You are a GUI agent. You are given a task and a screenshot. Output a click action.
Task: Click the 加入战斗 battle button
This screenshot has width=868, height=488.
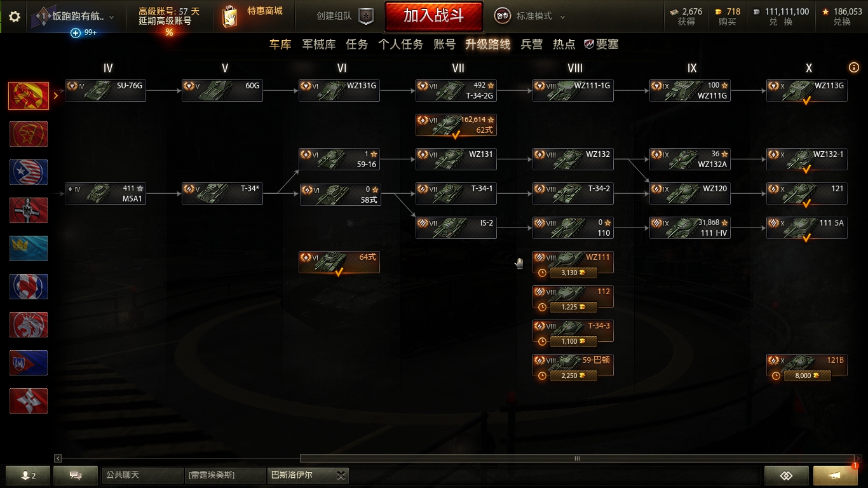coord(434,16)
